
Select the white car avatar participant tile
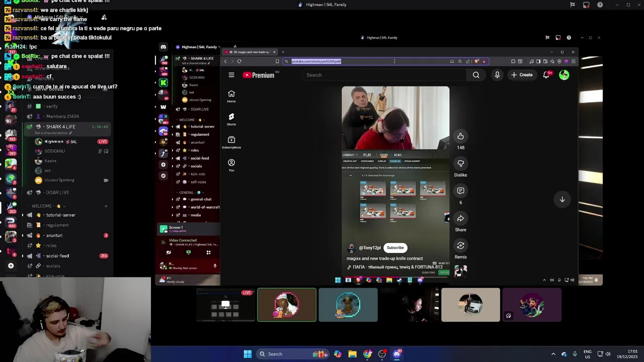(470, 305)
